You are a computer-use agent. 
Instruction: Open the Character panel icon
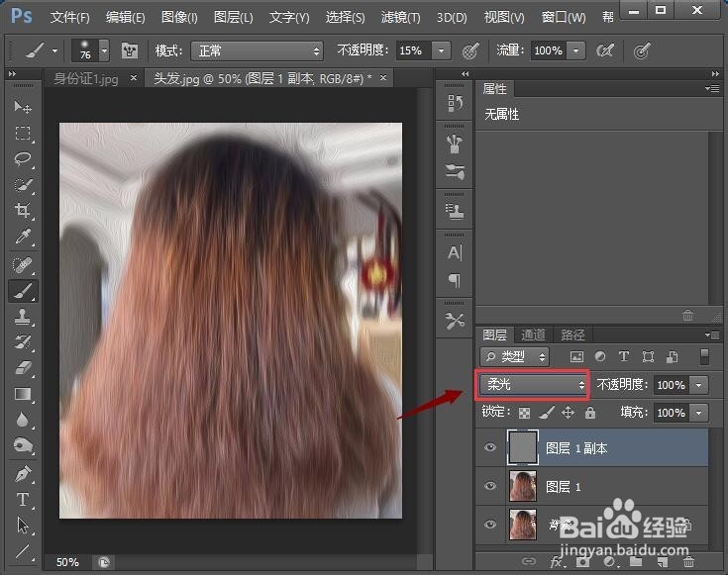click(455, 252)
